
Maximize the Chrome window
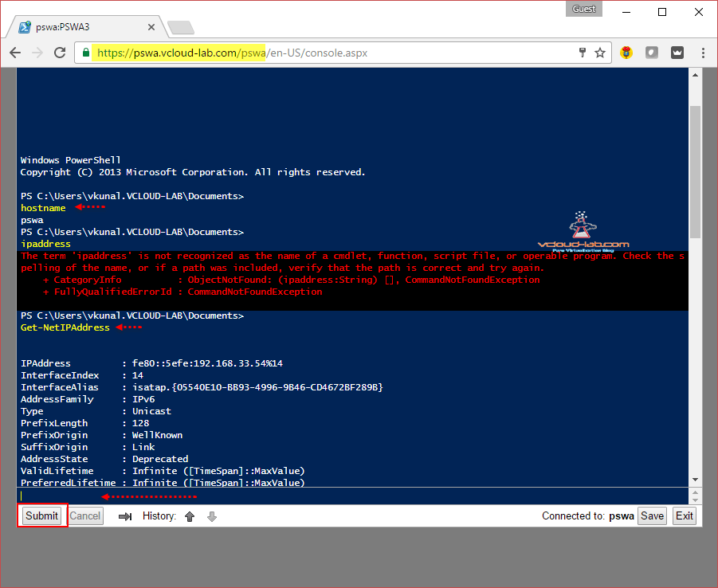point(662,12)
